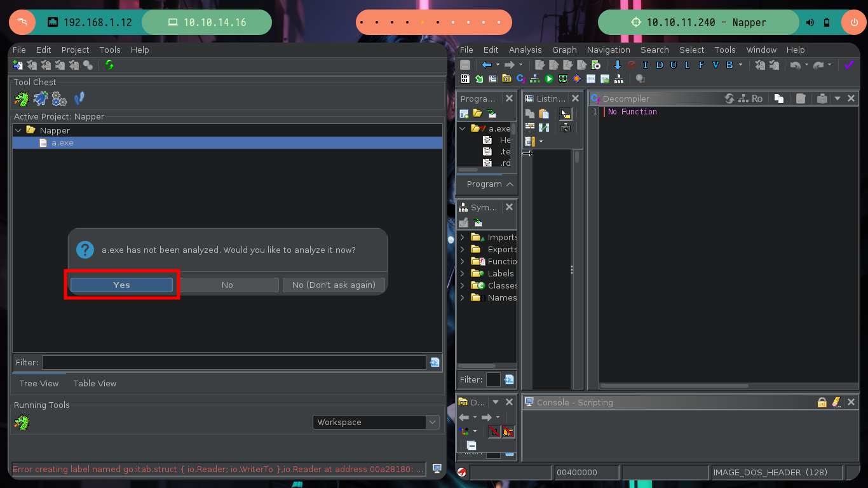Collapse the Napper project folder

coord(18,130)
